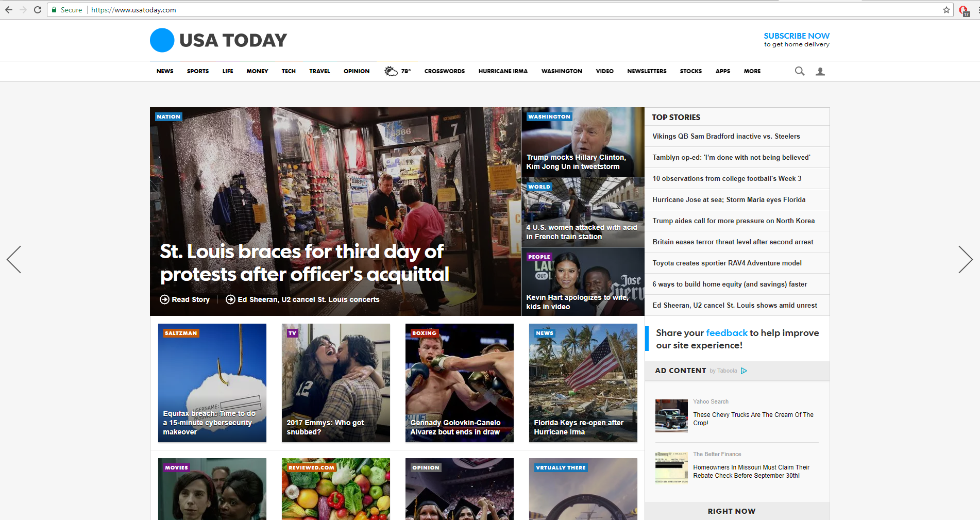Open the 2017 Emmys snubbed story thumbnail

pyautogui.click(x=336, y=383)
